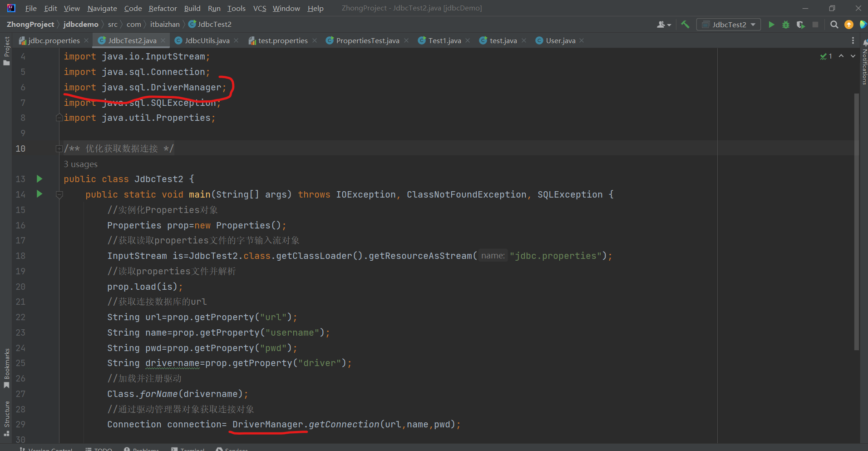The image size is (868, 451).
Task: Open the View menu
Action: click(x=72, y=8)
